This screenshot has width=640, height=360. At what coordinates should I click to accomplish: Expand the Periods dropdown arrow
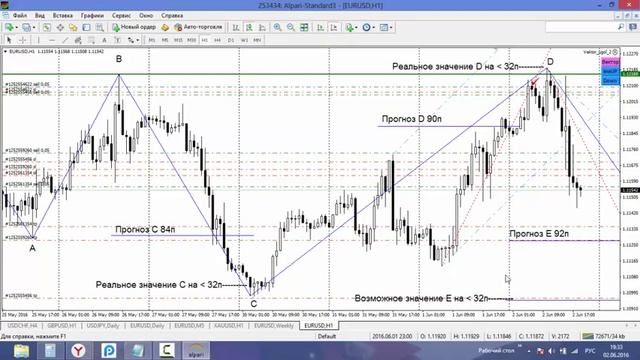pos(373,27)
